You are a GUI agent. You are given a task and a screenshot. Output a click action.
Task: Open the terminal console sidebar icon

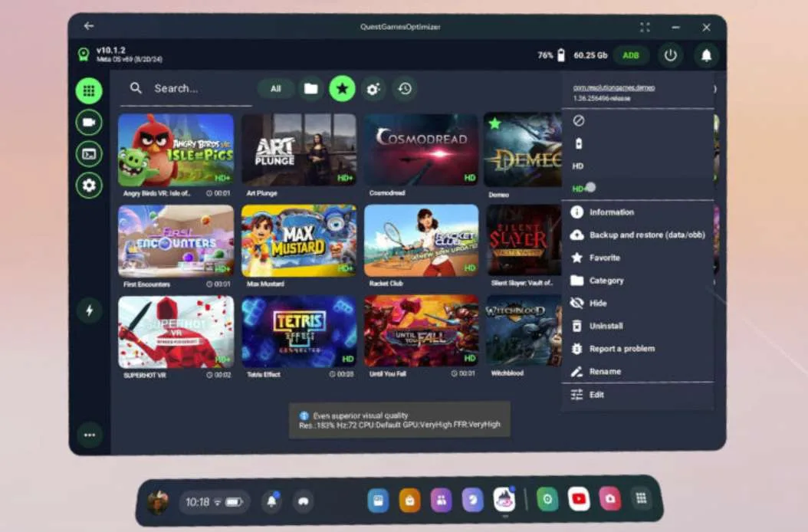[89, 154]
